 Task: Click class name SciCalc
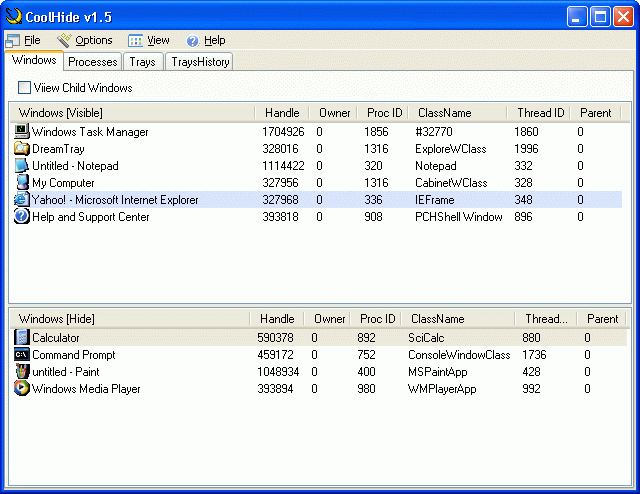[426, 338]
